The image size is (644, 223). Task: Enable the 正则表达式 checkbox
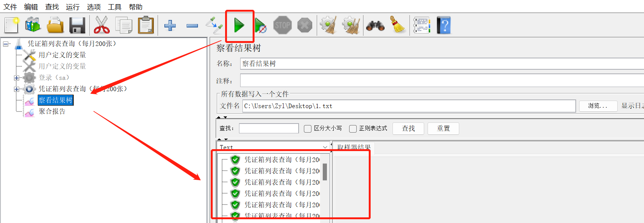coord(353,129)
